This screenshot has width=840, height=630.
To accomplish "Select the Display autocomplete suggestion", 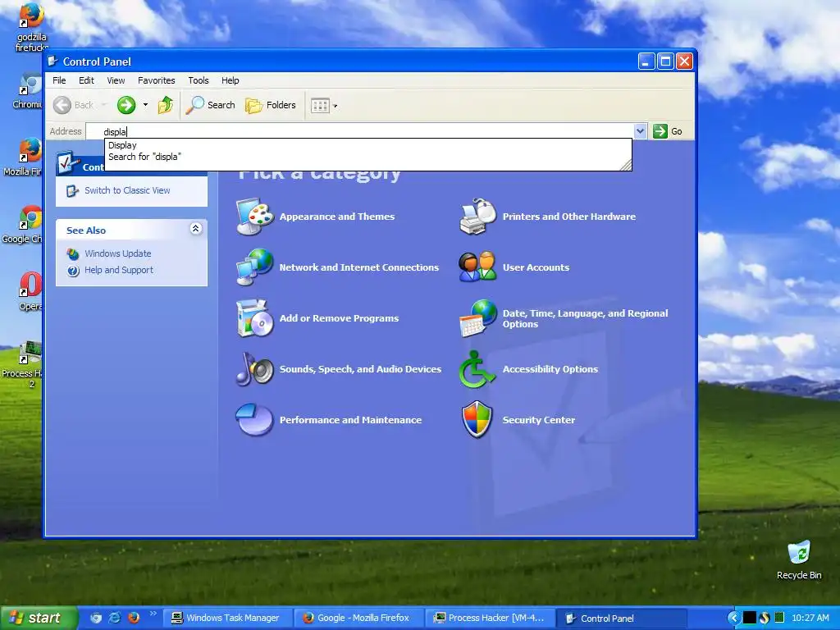I will 368,145.
